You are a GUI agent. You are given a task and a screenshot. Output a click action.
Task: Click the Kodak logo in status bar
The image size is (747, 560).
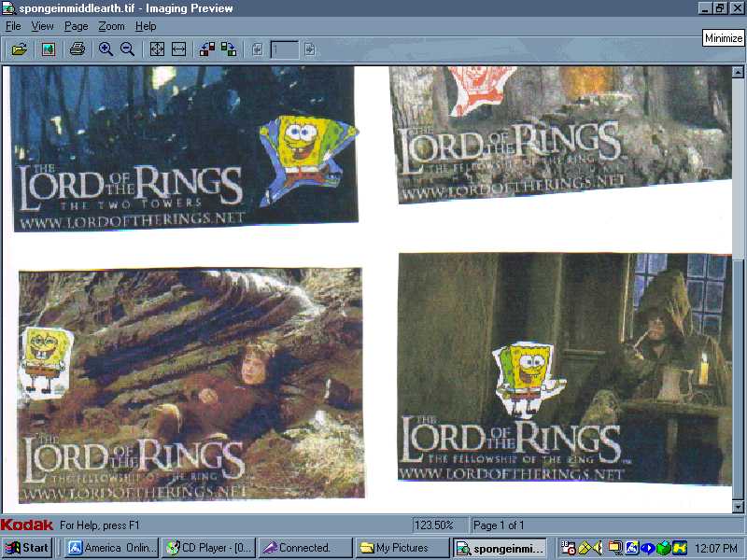click(x=27, y=525)
